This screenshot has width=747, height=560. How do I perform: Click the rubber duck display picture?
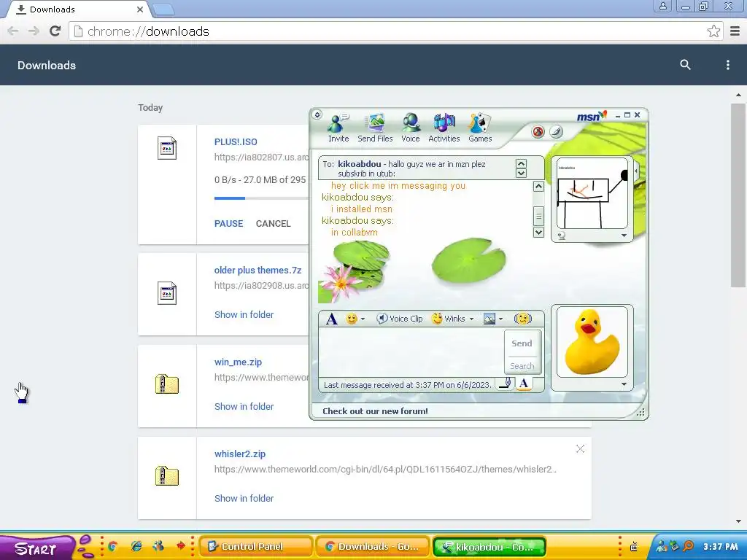coord(592,342)
